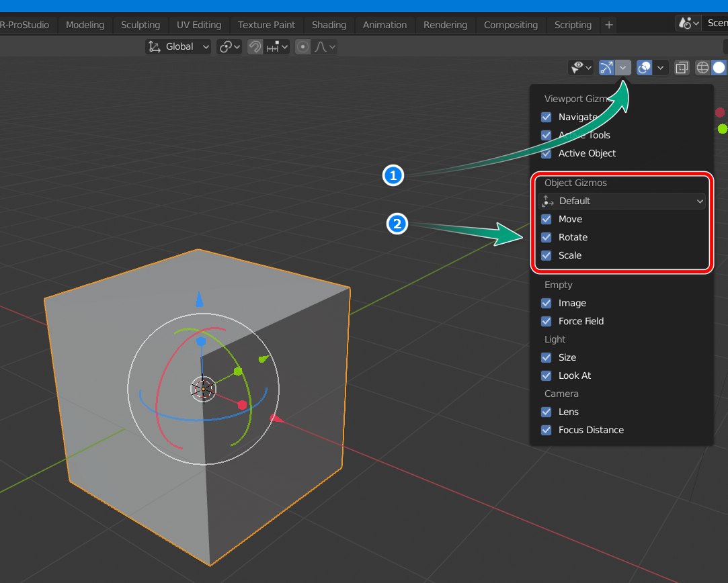The width and height of the screenshot is (728, 583).
Task: Uncheck the Look At checkbox
Action: (x=546, y=375)
